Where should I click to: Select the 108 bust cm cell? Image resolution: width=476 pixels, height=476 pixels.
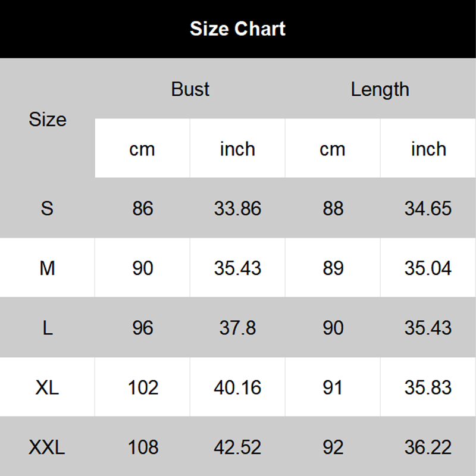(x=143, y=447)
